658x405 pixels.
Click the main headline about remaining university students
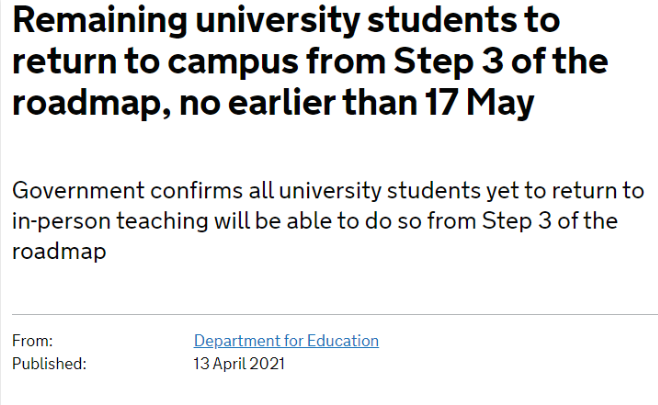pos(311,62)
